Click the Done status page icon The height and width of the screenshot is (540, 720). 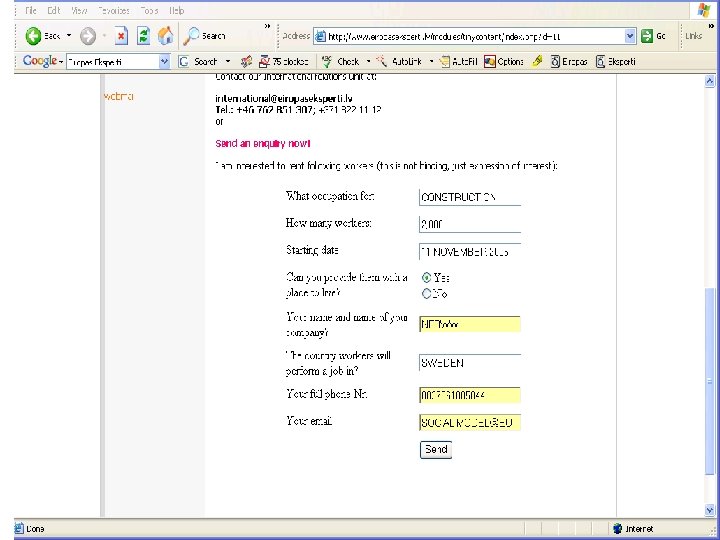[x=19, y=529]
